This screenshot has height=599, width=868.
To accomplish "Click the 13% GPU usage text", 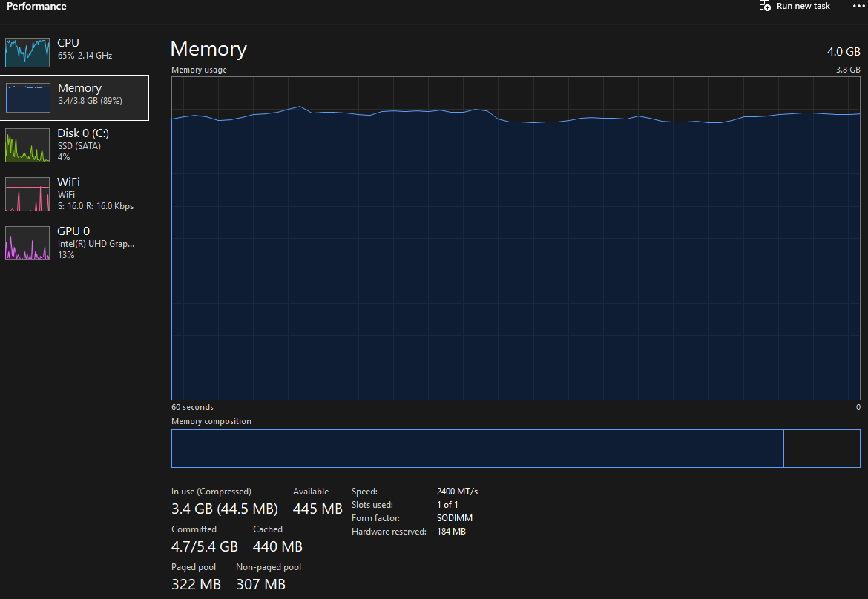I will (66, 254).
